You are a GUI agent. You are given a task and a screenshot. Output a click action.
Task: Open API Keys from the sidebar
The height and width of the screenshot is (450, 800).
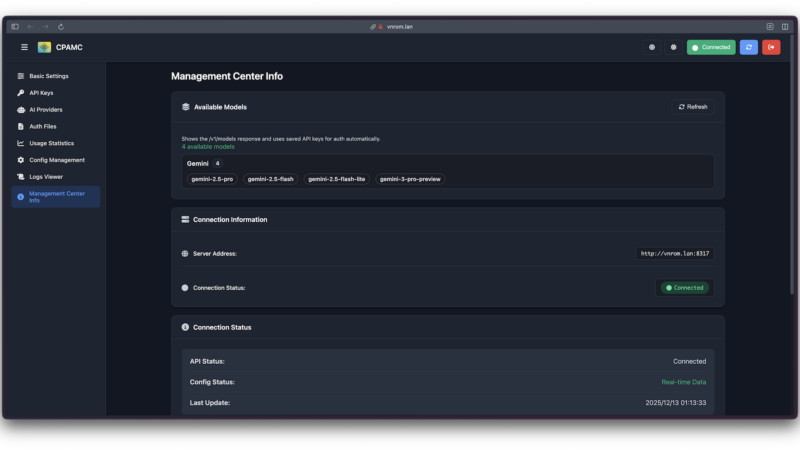pos(41,93)
